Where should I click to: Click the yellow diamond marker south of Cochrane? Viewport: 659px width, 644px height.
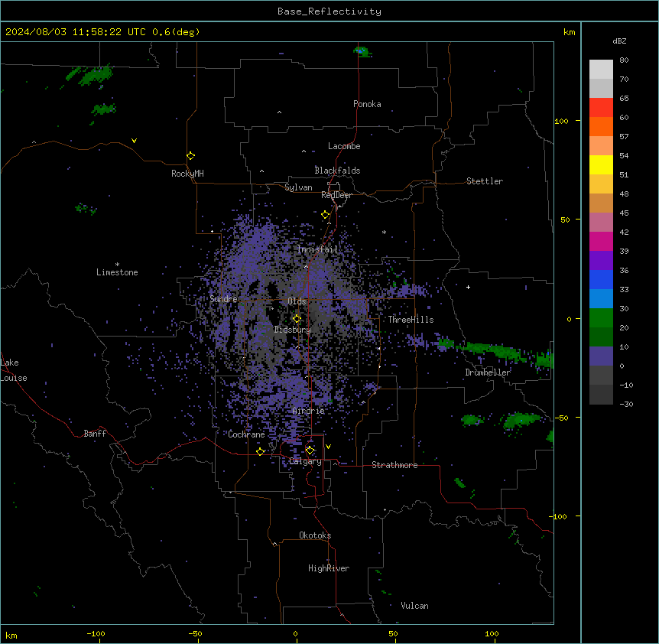pos(260,451)
